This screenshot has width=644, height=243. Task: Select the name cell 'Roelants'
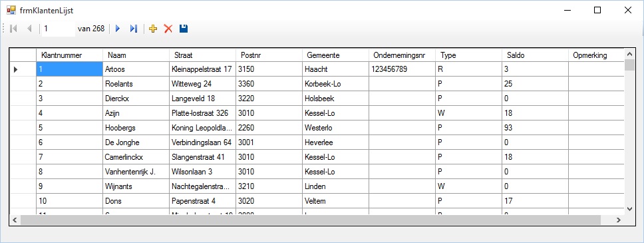(136, 84)
